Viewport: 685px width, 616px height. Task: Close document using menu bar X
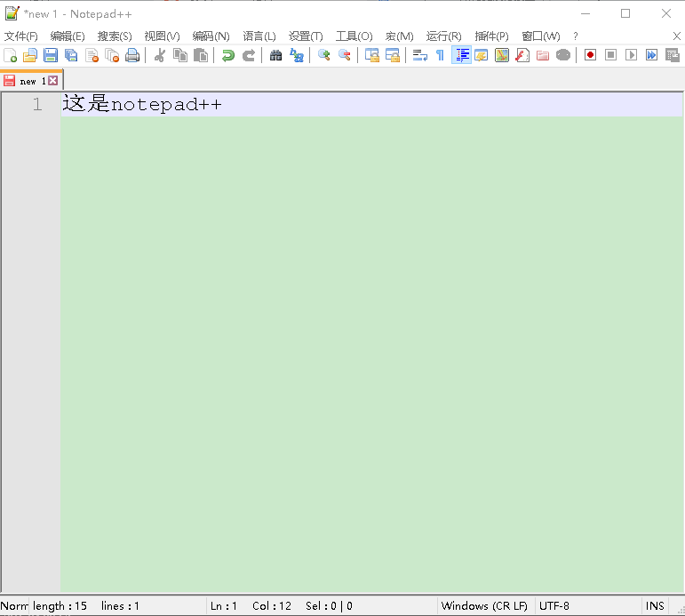pyautogui.click(x=677, y=36)
